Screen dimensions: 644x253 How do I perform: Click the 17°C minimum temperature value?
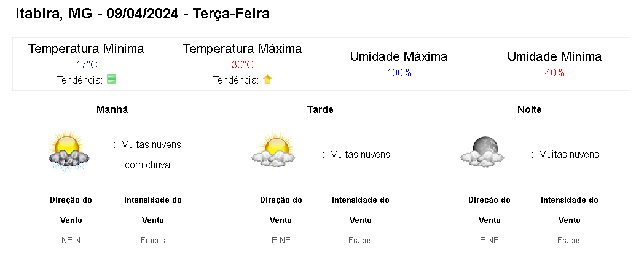(87, 64)
